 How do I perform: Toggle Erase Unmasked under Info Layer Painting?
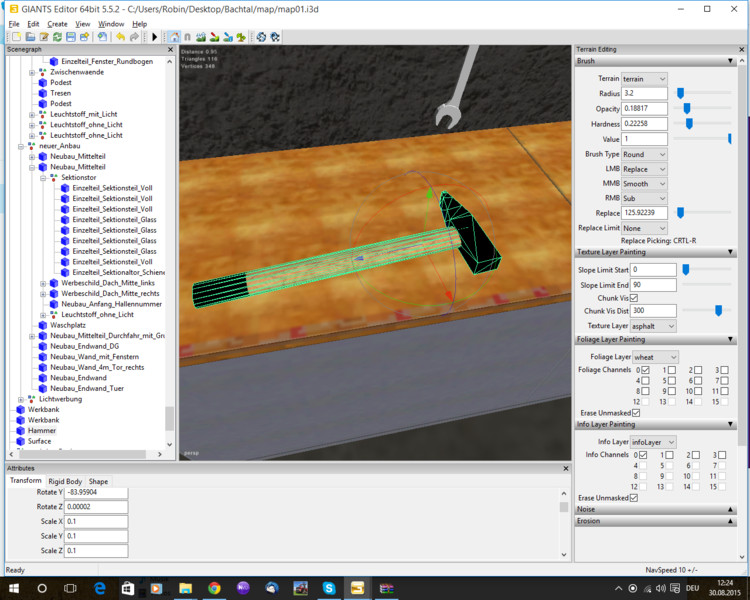click(635, 497)
